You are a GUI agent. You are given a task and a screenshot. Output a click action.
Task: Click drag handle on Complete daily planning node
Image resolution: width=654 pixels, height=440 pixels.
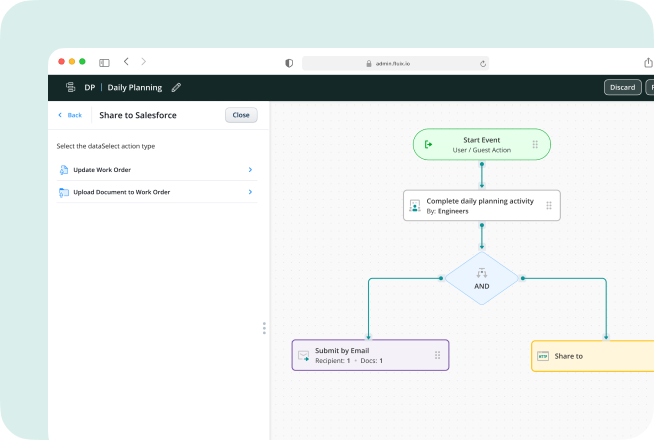tap(548, 206)
